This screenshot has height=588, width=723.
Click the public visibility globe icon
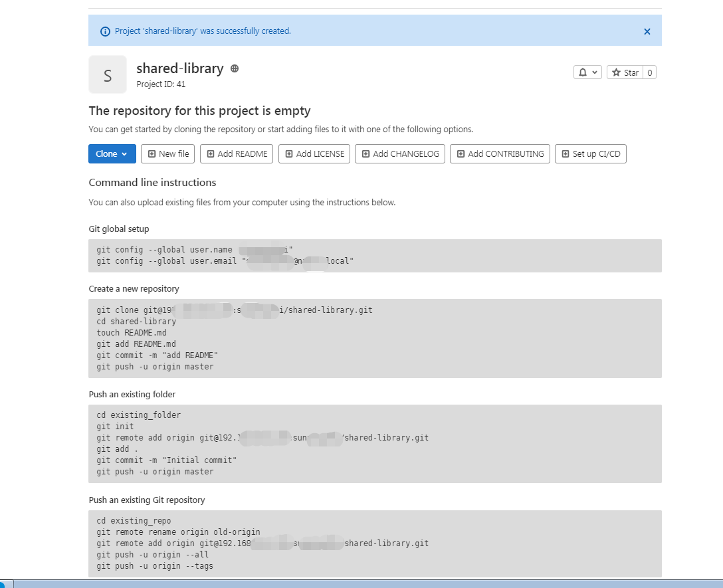click(235, 68)
